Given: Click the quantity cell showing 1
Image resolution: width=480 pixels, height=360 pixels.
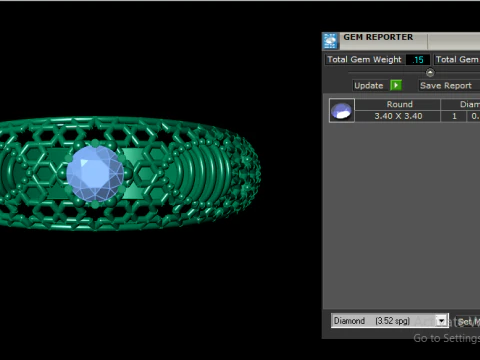Looking at the screenshot, I should tap(454, 116).
